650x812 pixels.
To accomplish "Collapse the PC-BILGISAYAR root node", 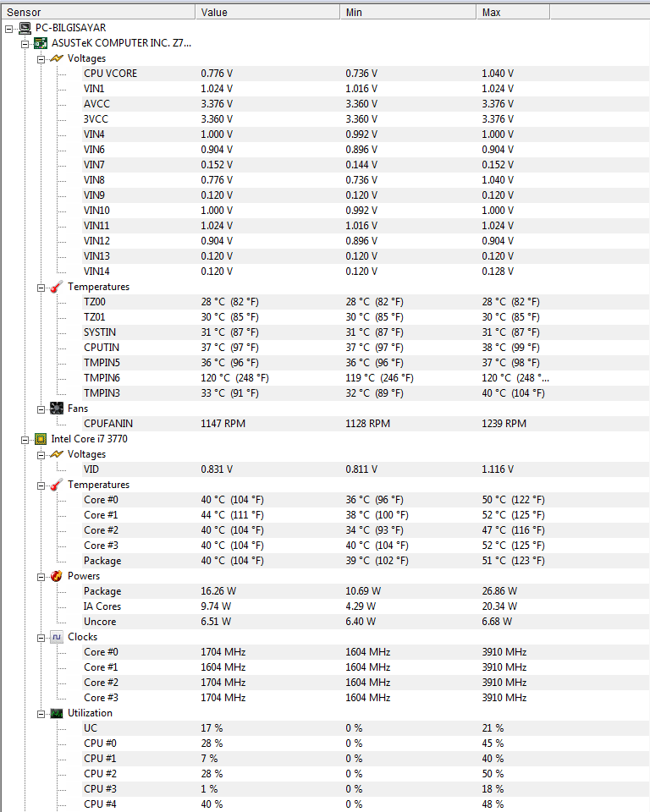I will pyautogui.click(x=8, y=28).
